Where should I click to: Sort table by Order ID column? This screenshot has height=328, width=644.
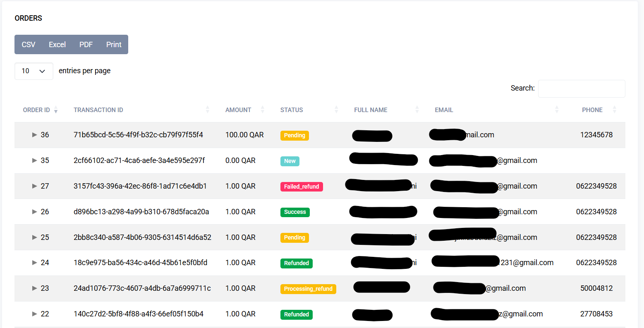pyautogui.click(x=56, y=110)
